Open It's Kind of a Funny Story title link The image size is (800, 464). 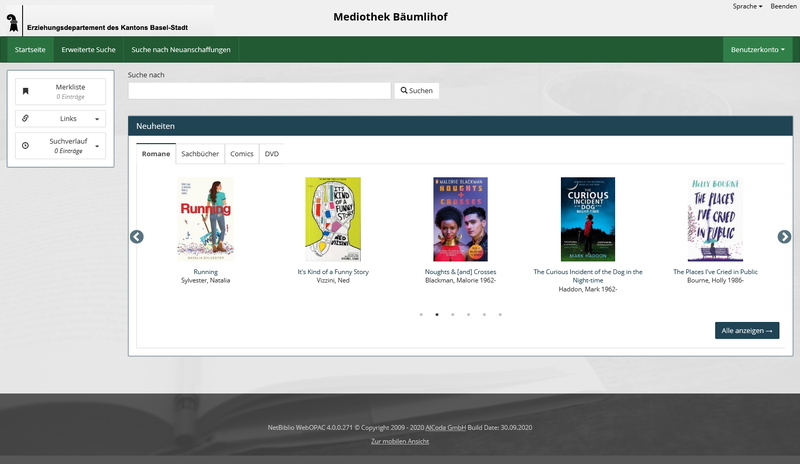pyautogui.click(x=333, y=272)
